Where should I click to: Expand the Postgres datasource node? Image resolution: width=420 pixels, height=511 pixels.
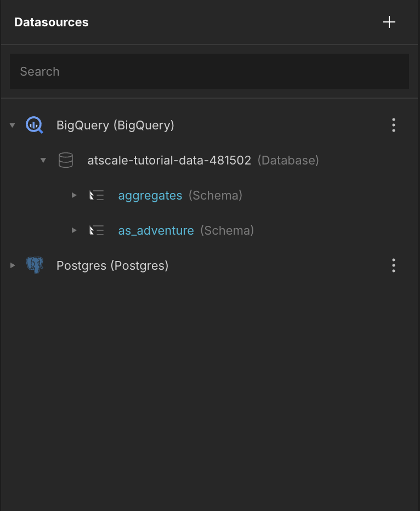13,265
